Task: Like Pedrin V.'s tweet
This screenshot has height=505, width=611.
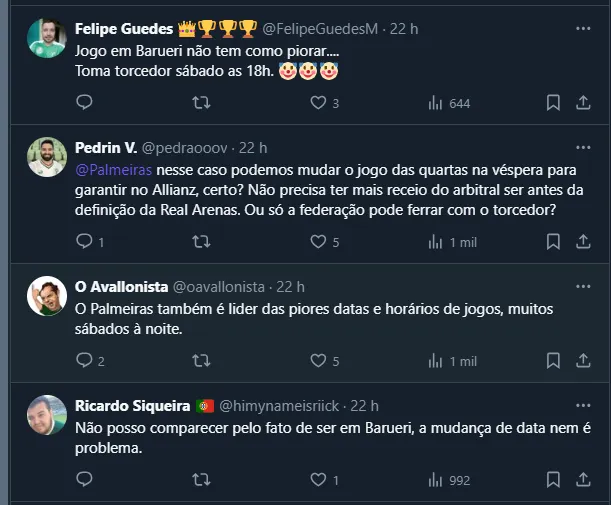Action: (x=319, y=241)
